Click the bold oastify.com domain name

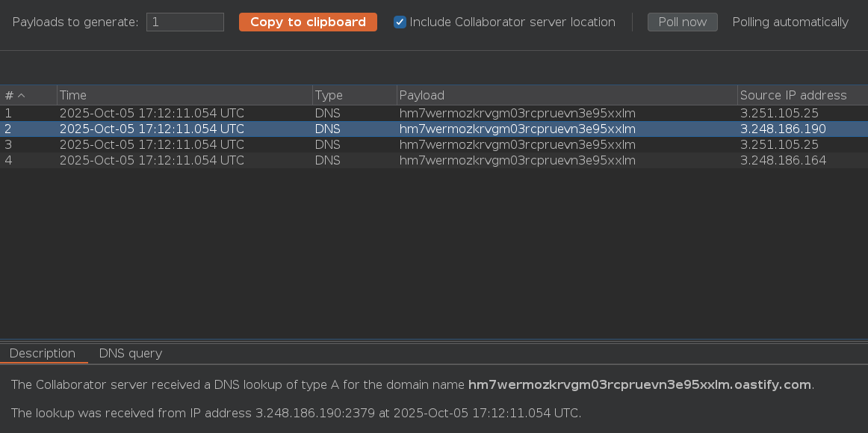tap(639, 385)
